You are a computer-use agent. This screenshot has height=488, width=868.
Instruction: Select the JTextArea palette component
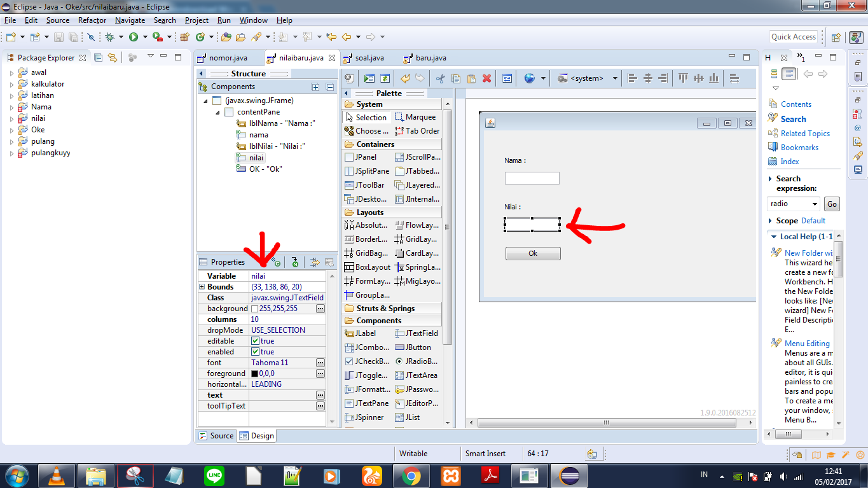coord(417,375)
